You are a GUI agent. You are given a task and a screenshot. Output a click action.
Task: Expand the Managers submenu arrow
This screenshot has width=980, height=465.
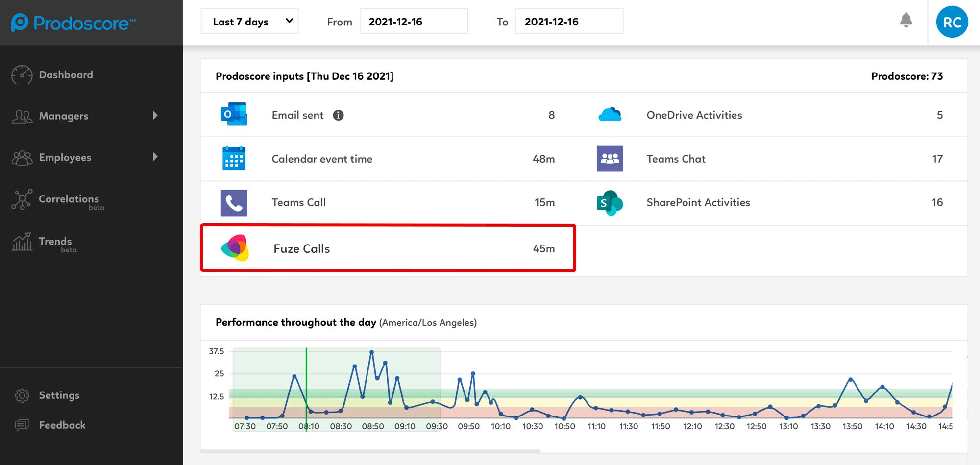[x=155, y=116]
